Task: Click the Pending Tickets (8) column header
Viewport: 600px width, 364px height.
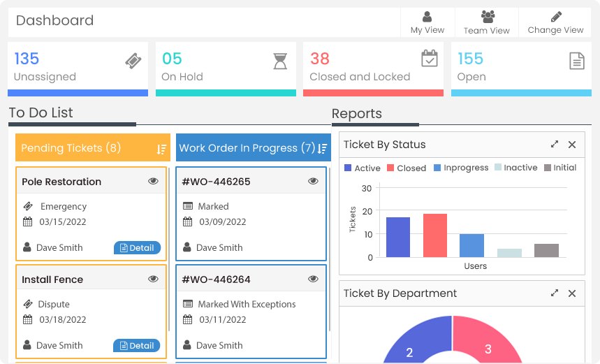Action: point(93,147)
